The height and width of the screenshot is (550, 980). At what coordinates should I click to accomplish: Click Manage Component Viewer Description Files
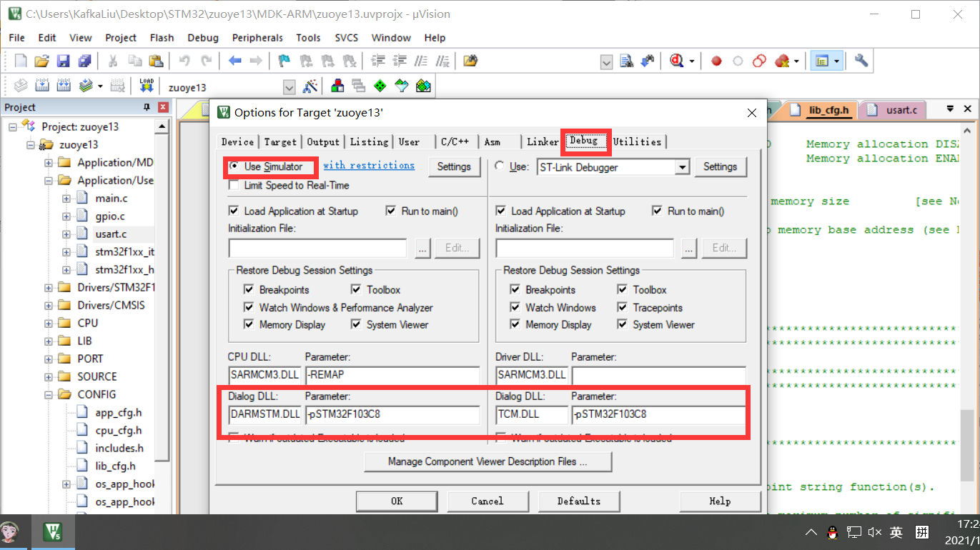pyautogui.click(x=487, y=461)
